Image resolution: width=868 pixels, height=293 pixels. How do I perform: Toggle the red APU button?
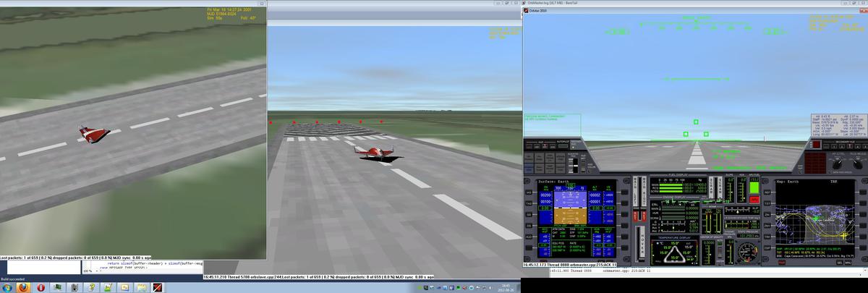click(x=754, y=199)
